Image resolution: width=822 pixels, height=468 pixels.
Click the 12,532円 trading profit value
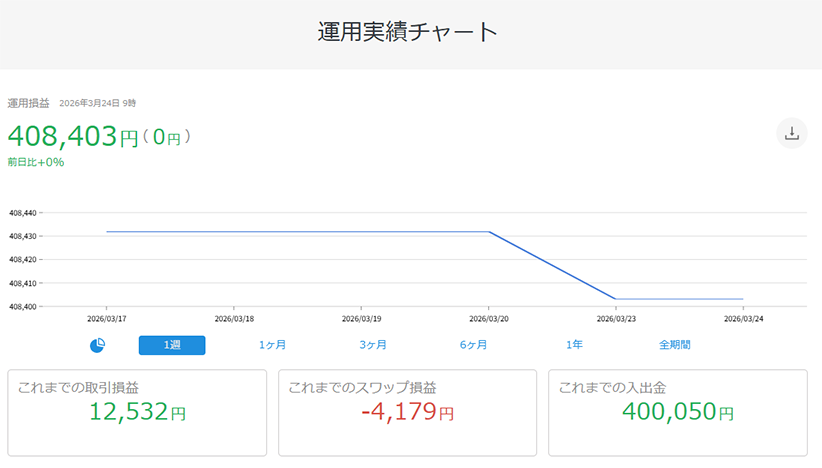tap(138, 411)
